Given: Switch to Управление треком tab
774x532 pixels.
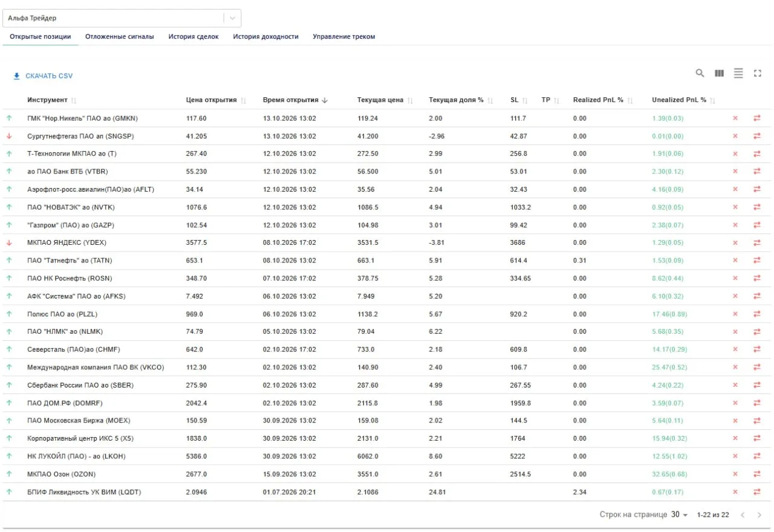Looking at the screenshot, I should tap(344, 36).
